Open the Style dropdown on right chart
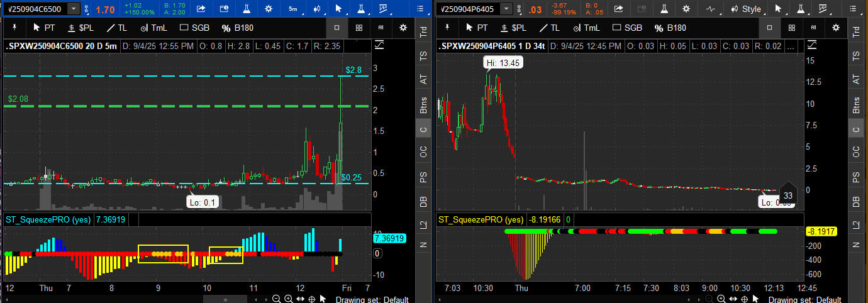This screenshot has width=868, height=303. (x=746, y=9)
